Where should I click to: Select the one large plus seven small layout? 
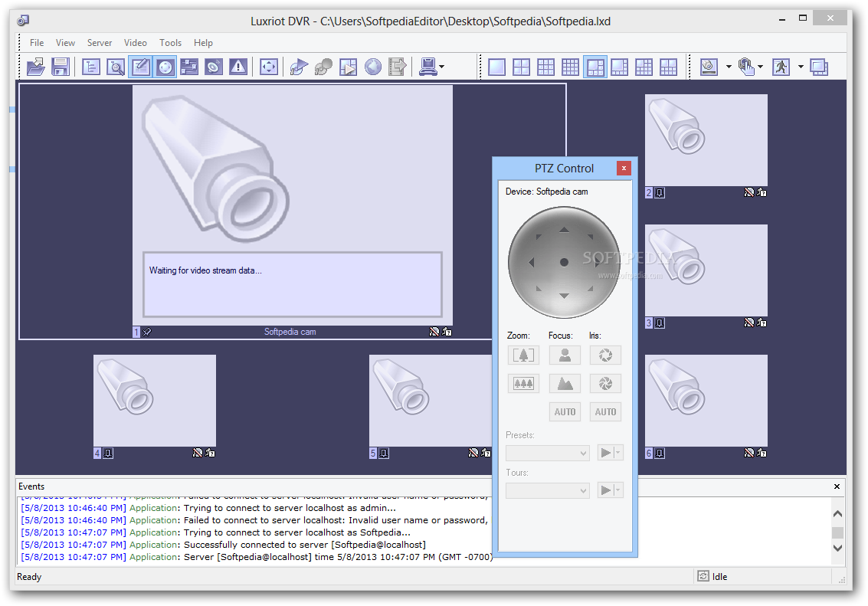click(x=620, y=67)
